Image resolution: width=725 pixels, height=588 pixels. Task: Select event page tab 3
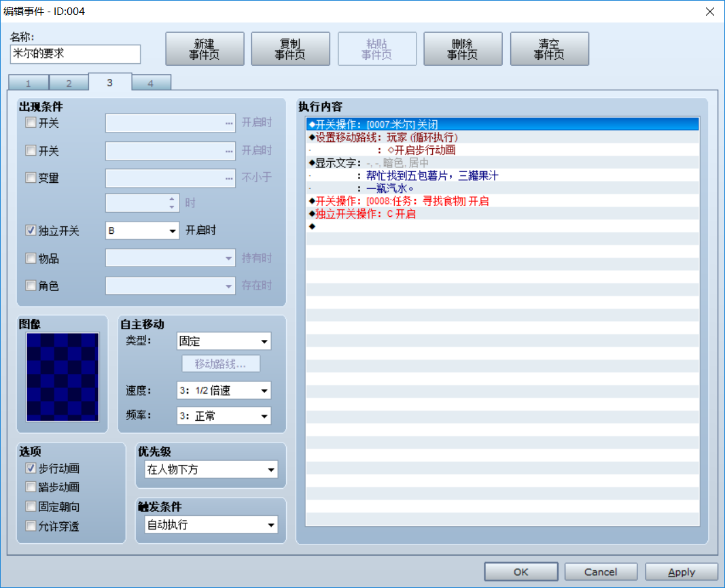tap(109, 82)
